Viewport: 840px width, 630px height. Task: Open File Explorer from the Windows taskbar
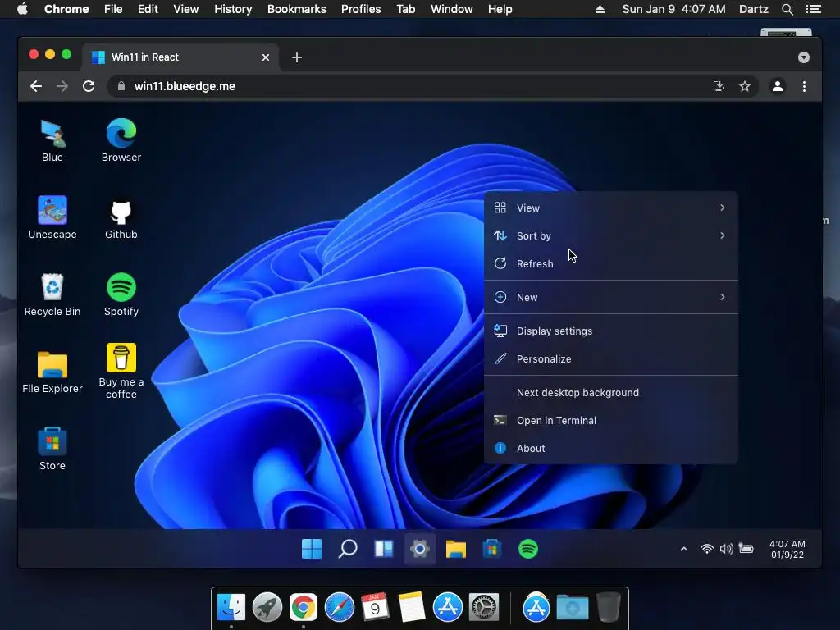click(456, 549)
